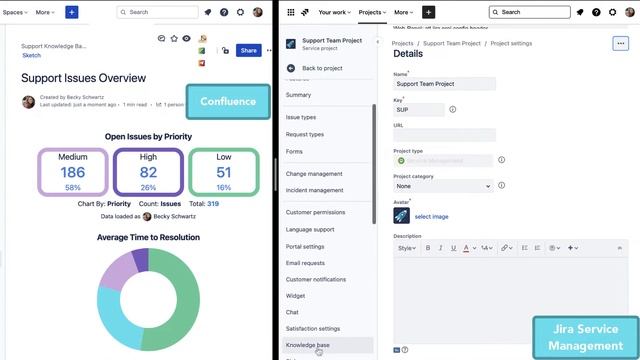Viewport: 640px width, 360px height.
Task: Focus the Jira search field
Action: point(529,12)
